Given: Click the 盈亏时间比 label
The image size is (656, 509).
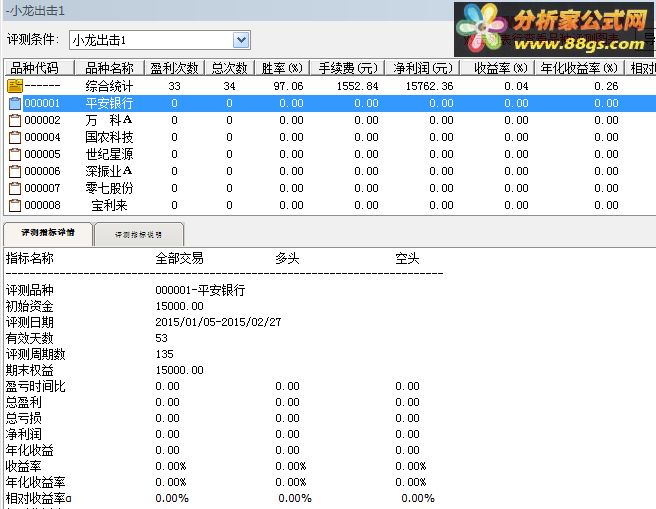Looking at the screenshot, I should pyautogui.click(x=36, y=386).
